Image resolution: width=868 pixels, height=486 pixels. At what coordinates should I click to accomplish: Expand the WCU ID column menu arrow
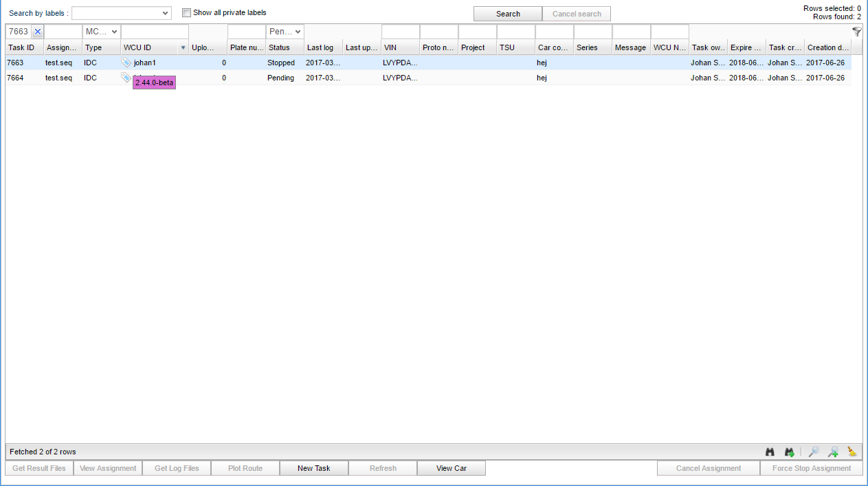183,47
